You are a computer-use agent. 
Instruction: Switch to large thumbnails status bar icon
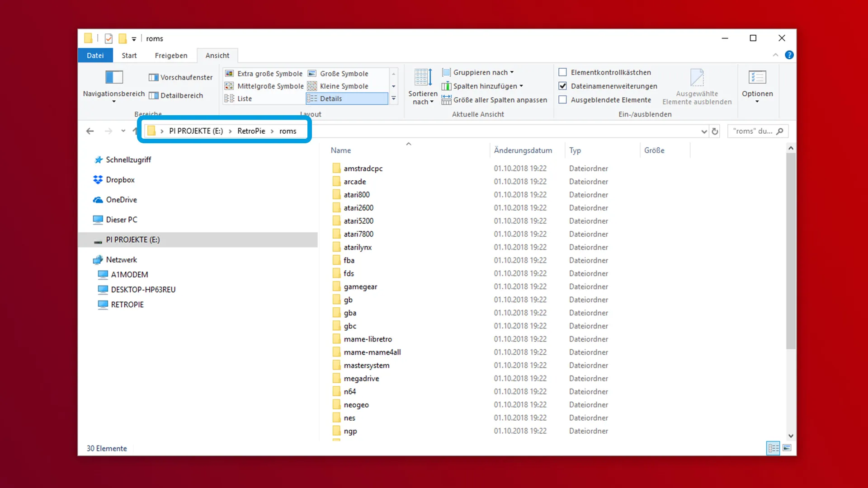(x=787, y=448)
